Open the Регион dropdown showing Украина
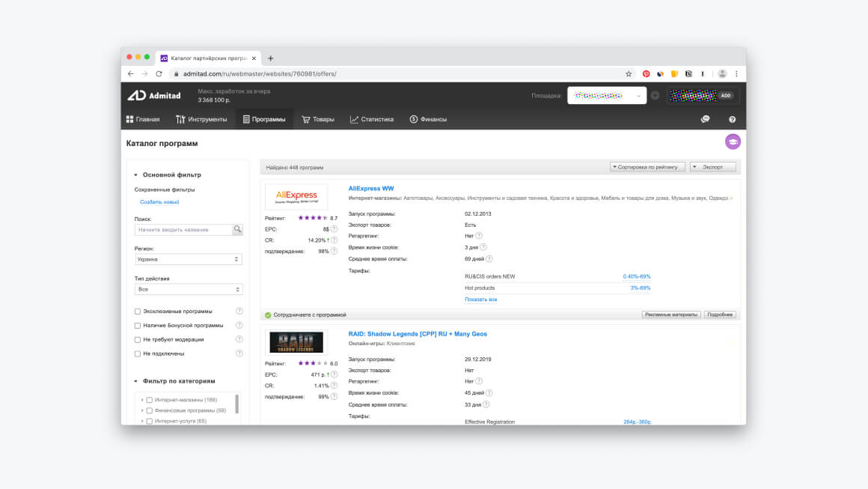Image resolution: width=868 pixels, height=489 pixels. pos(189,259)
